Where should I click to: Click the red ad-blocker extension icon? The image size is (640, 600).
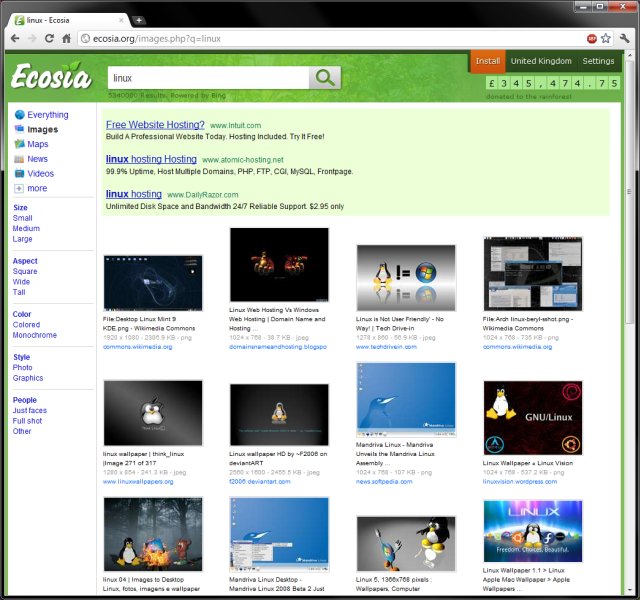591,38
